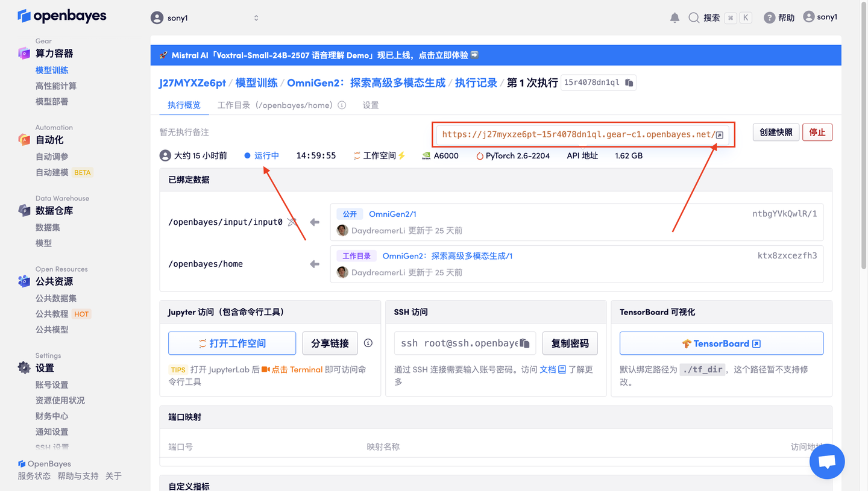Open 账号设置 in sidebar
The height and width of the screenshot is (491, 868).
point(52,384)
